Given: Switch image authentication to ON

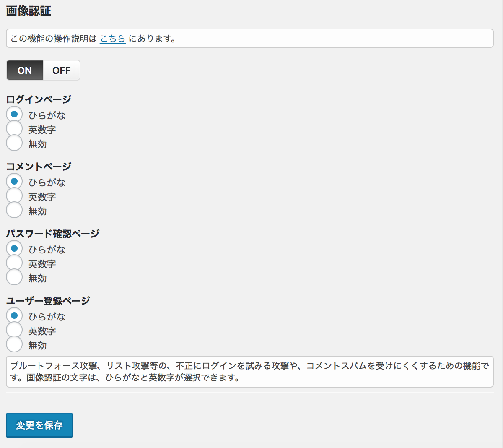Looking at the screenshot, I should point(25,70).
